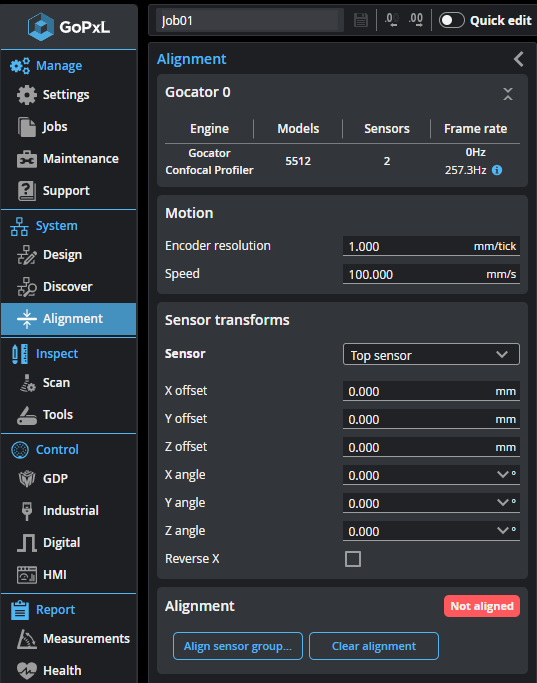Click the Clear alignment button
Screen dimensions: 537x683
[x=374, y=646]
